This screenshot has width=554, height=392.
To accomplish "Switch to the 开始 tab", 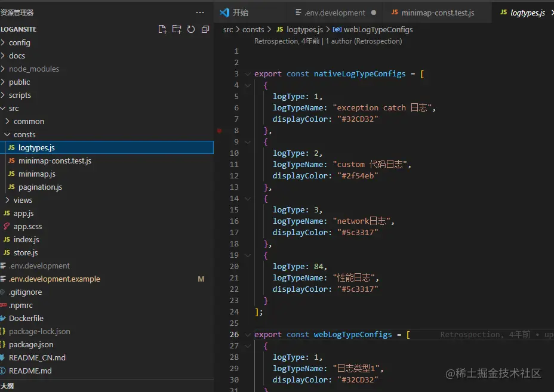I will pyautogui.click(x=250, y=13).
